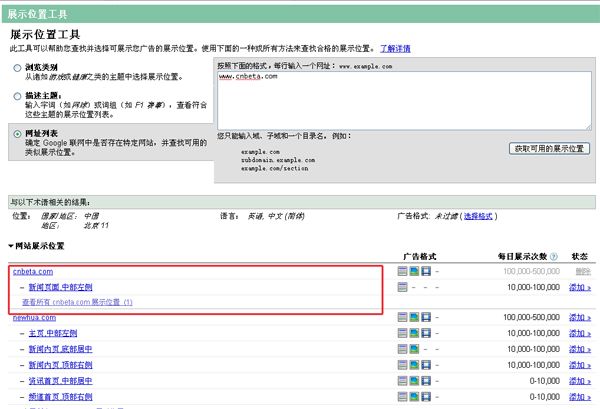Click the image ad format icon for cnbeta.com
This screenshot has height=409, width=600.
pyautogui.click(x=414, y=272)
